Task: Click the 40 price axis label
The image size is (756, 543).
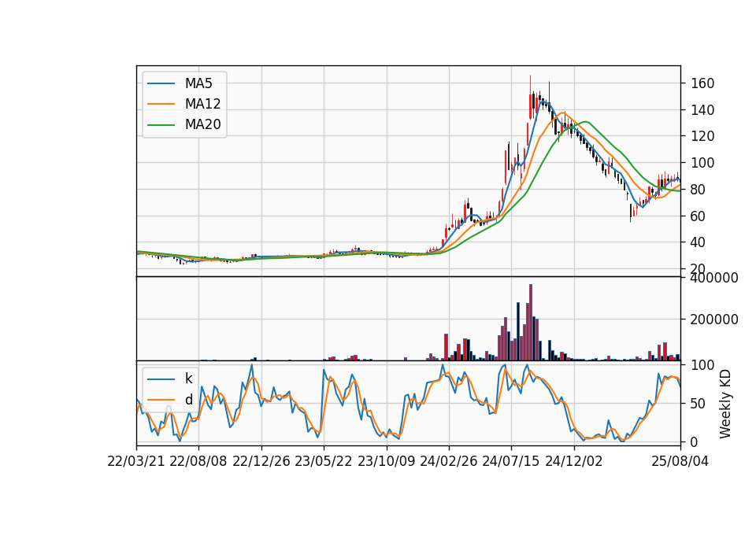Action: [x=699, y=242]
